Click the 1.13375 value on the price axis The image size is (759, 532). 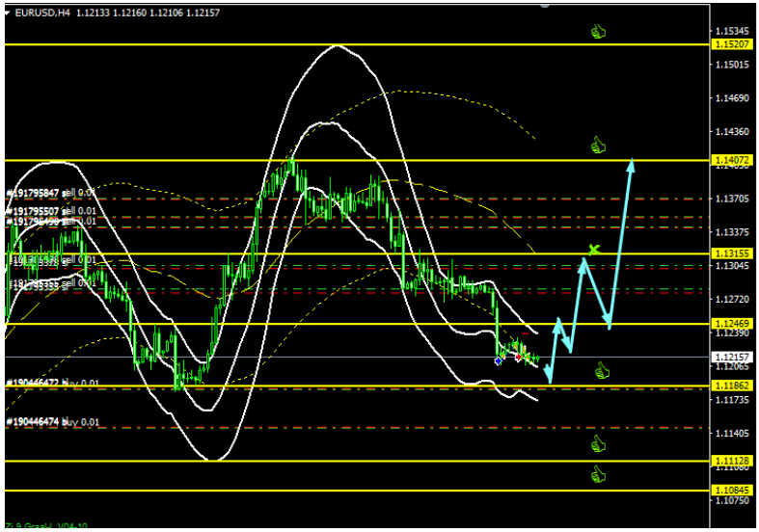point(732,231)
